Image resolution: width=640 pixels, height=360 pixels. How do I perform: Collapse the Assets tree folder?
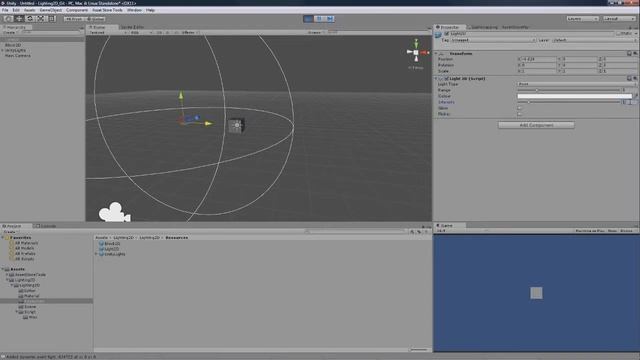click(x=3, y=269)
